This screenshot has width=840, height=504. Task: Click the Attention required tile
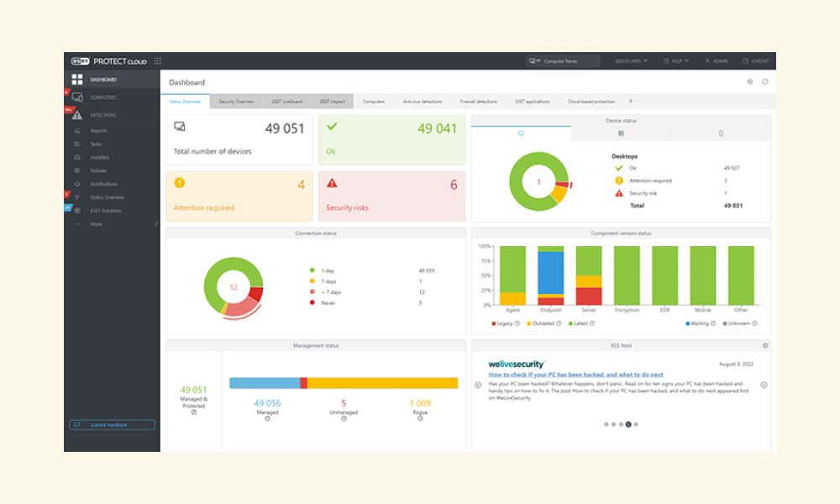point(239,196)
